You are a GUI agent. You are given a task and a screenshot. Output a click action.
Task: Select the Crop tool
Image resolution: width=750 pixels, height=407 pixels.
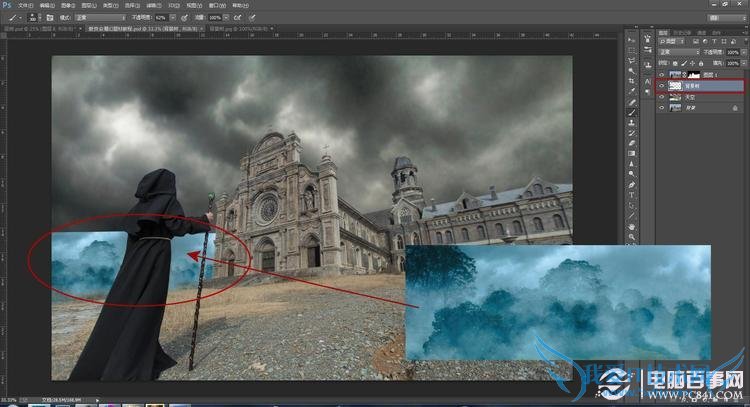[x=632, y=81]
